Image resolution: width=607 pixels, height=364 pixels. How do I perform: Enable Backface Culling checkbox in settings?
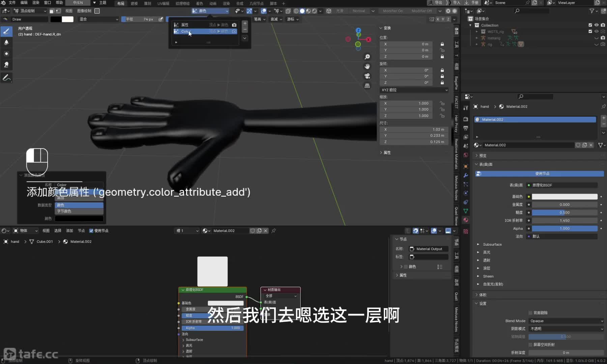(530, 313)
